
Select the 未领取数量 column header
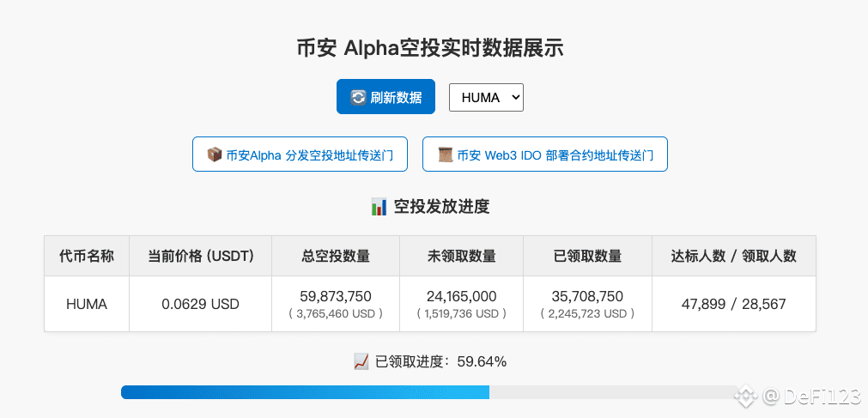click(x=461, y=256)
